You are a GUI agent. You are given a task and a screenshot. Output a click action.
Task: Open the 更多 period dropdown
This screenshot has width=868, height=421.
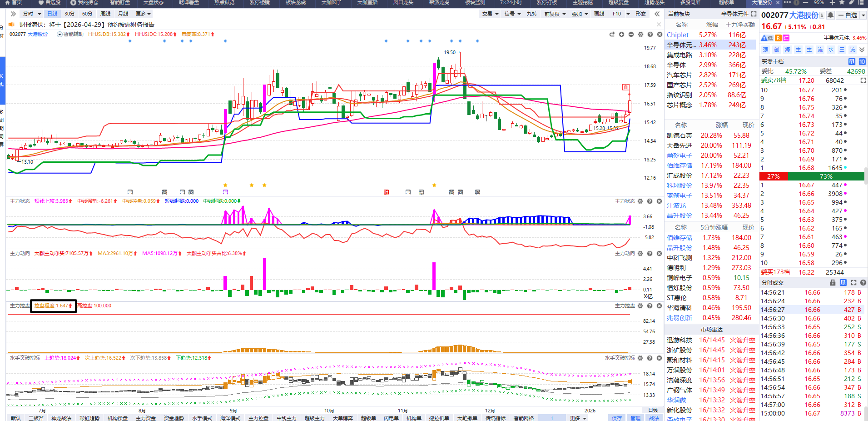pyautogui.click(x=143, y=14)
